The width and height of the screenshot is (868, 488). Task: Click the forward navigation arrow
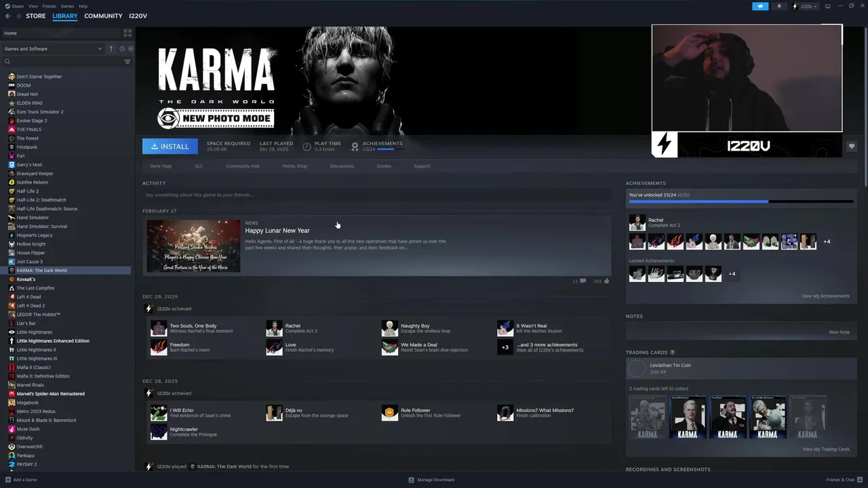click(x=18, y=16)
